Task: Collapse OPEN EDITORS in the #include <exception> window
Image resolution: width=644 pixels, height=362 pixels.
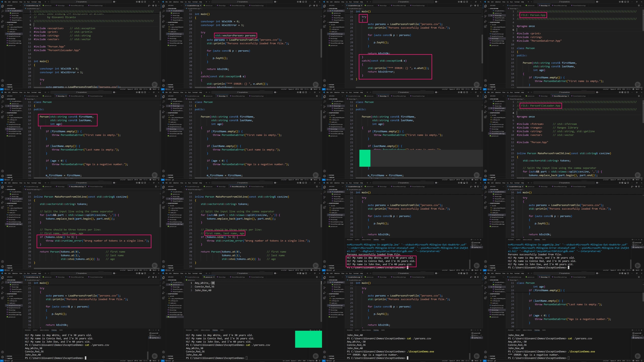Action: (x=10, y=8)
